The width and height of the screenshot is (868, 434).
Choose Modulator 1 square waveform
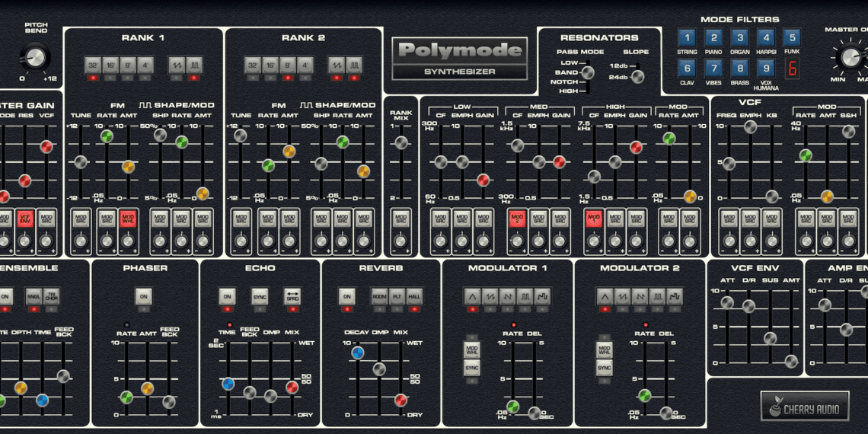(525, 297)
